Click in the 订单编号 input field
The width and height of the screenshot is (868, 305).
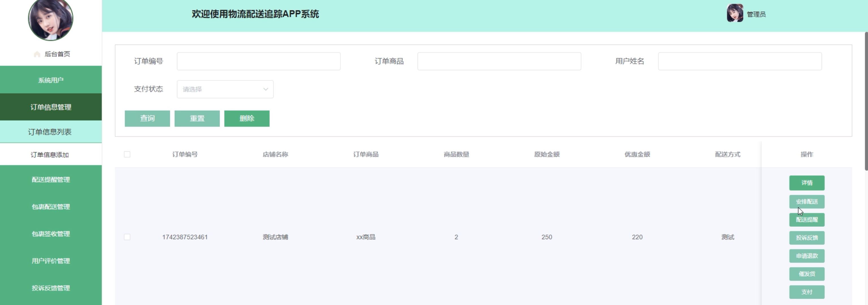(x=258, y=61)
